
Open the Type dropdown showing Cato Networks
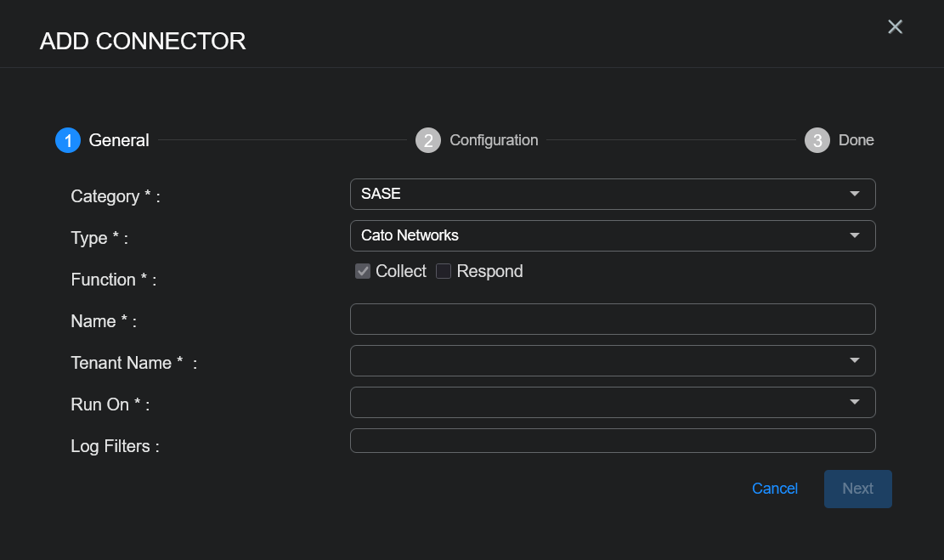[x=595, y=236]
